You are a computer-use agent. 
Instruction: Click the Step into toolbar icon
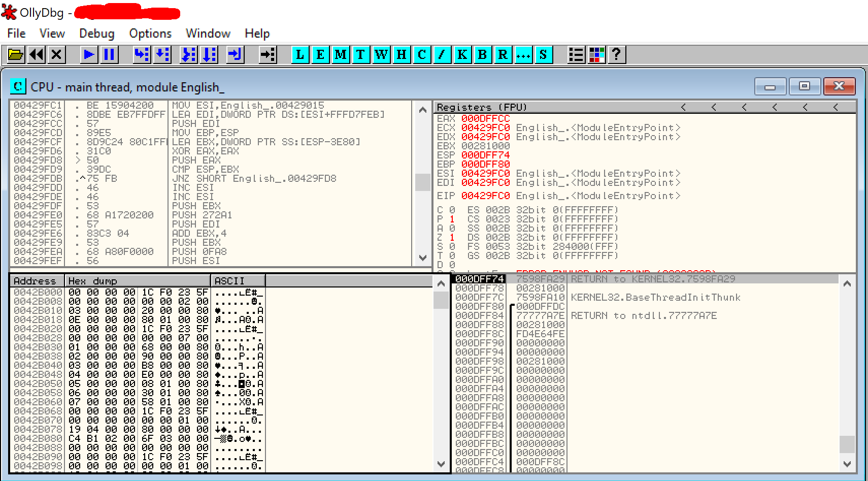click(x=142, y=54)
